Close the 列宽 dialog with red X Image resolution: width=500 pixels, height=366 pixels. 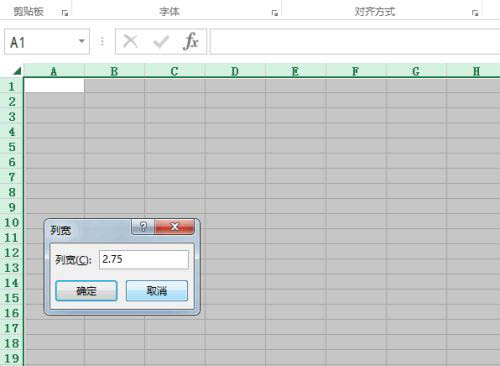click(174, 227)
